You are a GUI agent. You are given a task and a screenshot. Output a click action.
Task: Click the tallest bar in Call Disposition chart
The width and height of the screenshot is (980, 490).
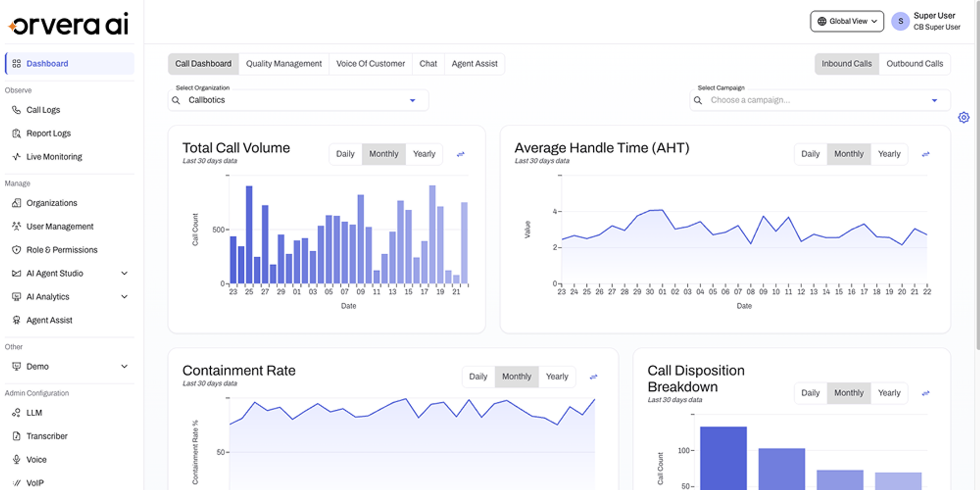(723, 458)
